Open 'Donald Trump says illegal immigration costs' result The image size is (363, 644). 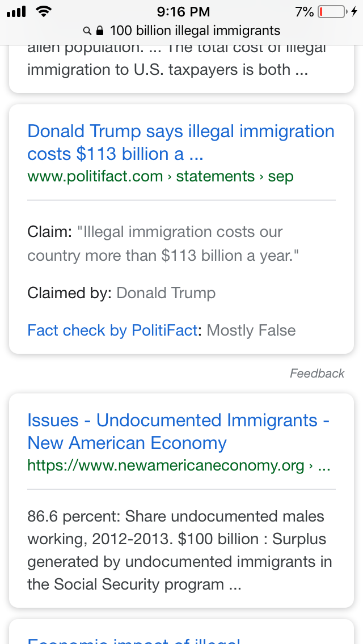[181, 142]
